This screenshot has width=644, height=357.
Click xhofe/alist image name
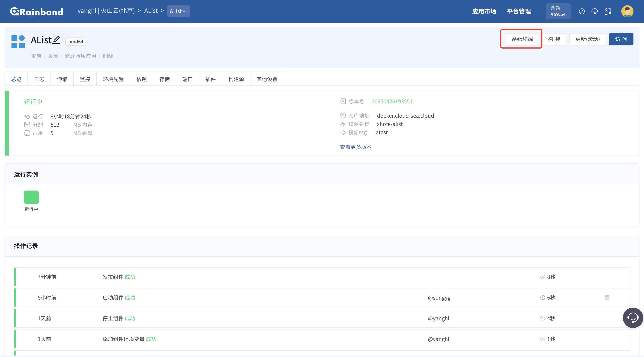coord(390,124)
